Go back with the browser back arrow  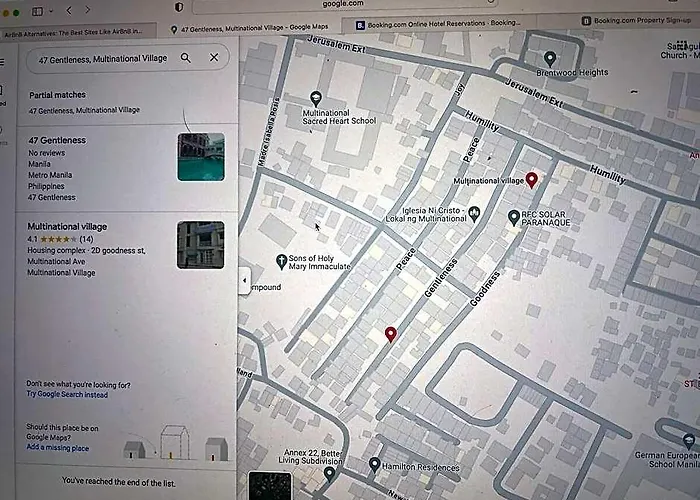(69, 10)
